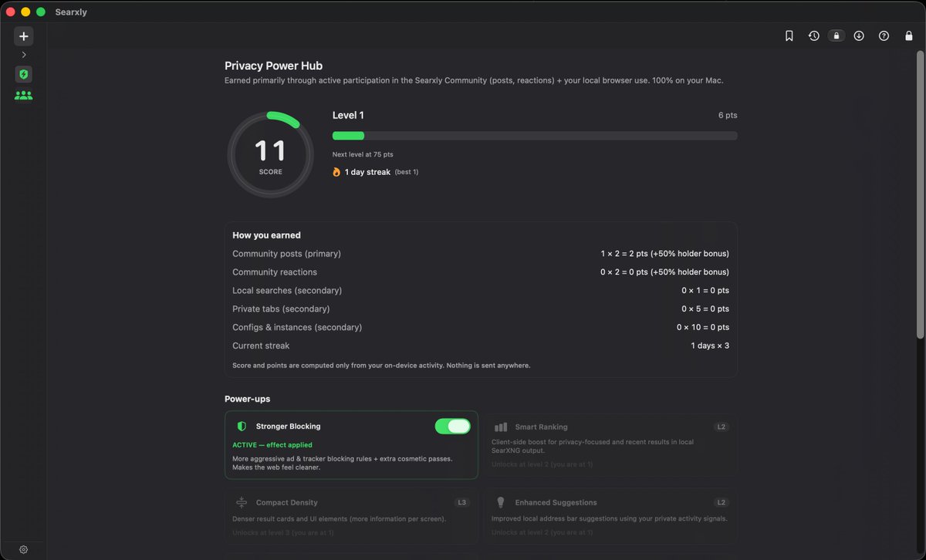Viewport: 926px width, 560px height.
Task: Open the help question mark icon
Action: point(884,35)
